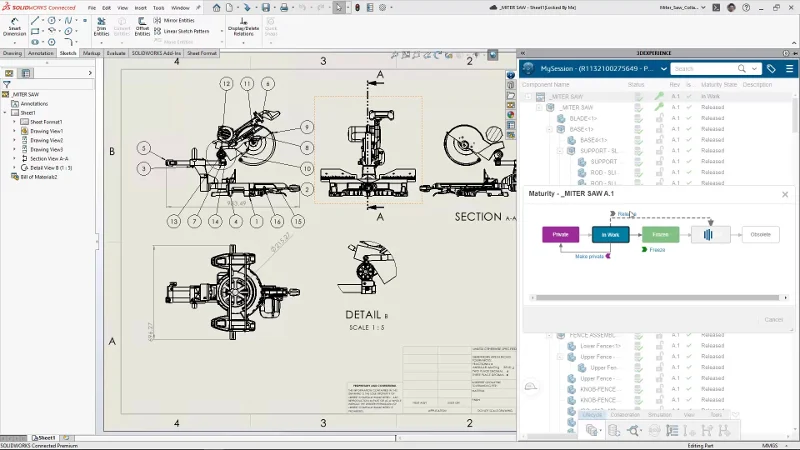Screen dimensions: 800x450
Task: Select the Private maturity state box
Action: click(560, 234)
